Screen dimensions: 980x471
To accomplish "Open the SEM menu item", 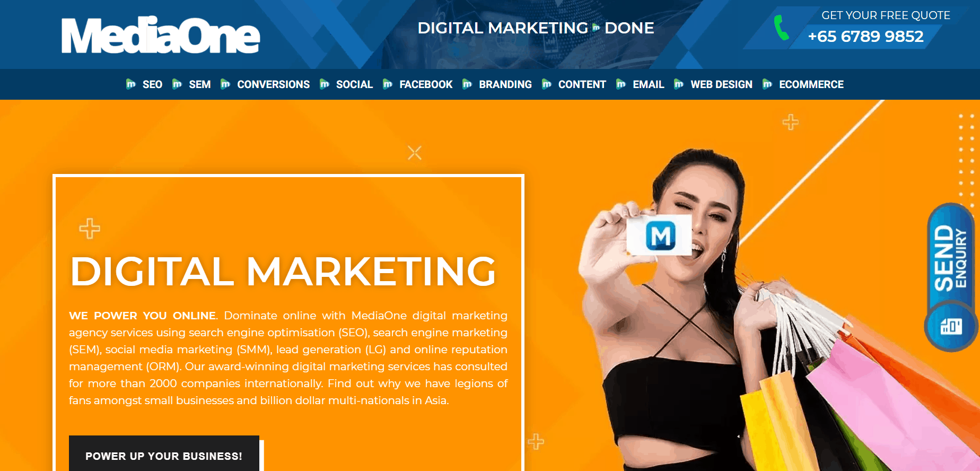I will 200,84.
